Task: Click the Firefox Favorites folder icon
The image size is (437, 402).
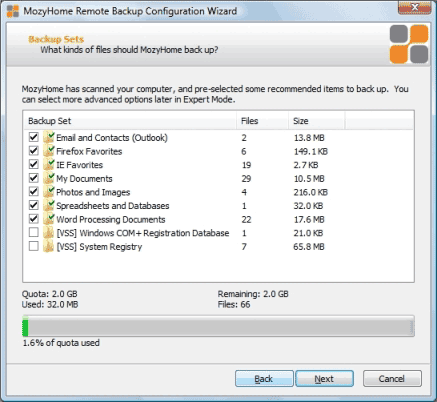Action: 49,151
